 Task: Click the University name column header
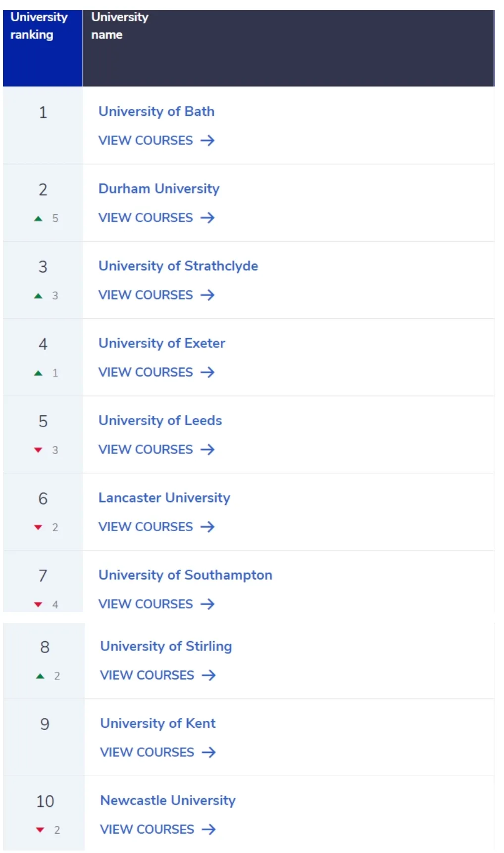(289, 48)
